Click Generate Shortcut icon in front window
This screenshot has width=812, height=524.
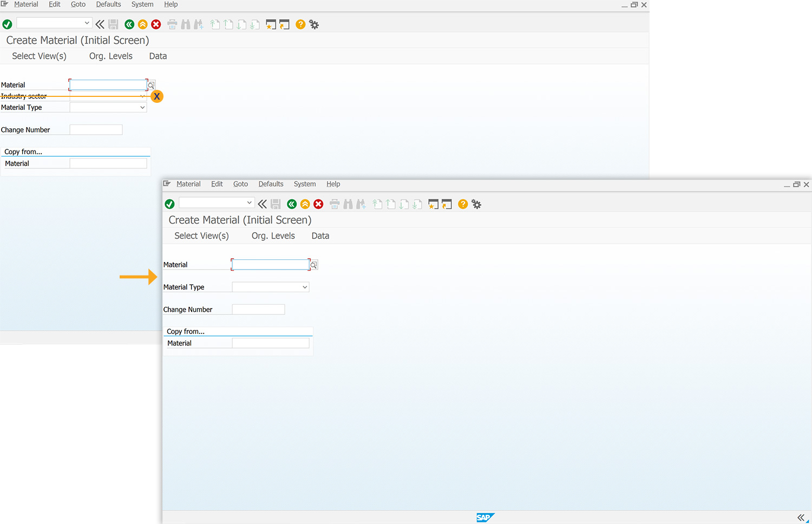447,204
